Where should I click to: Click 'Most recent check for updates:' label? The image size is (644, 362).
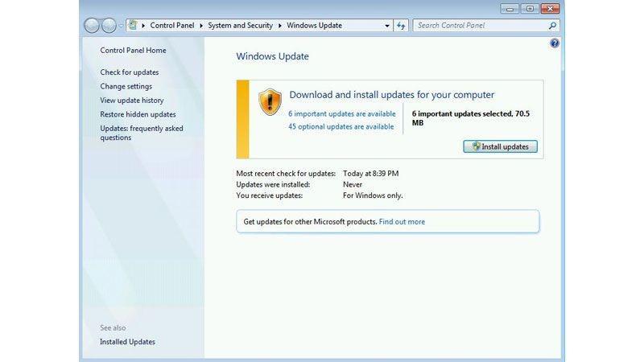pyautogui.click(x=286, y=174)
